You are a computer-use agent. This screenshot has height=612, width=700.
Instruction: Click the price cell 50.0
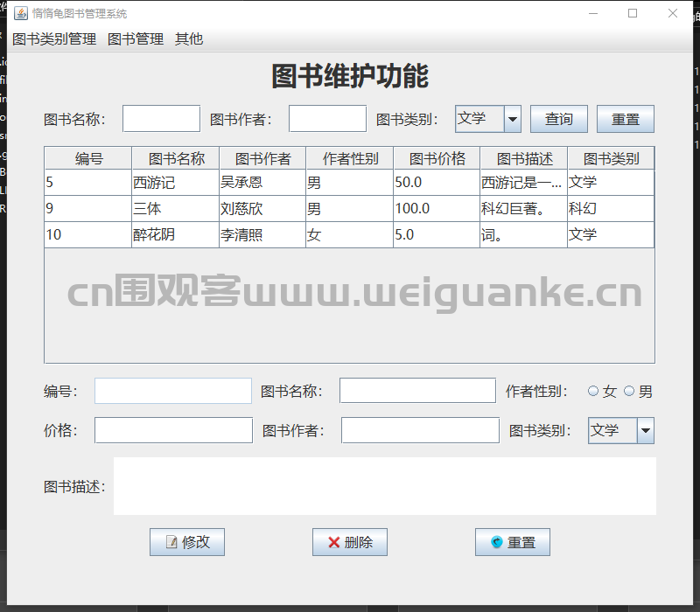437,183
